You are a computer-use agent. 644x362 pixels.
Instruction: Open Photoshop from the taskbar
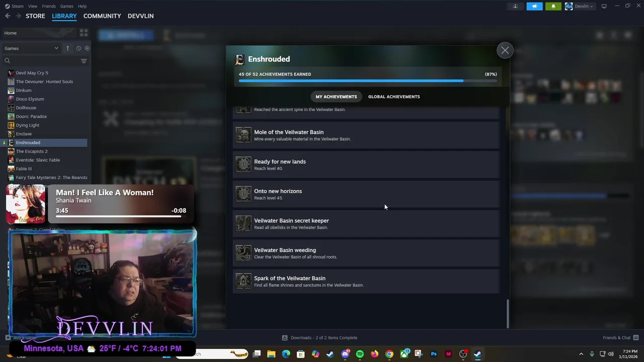click(x=434, y=354)
